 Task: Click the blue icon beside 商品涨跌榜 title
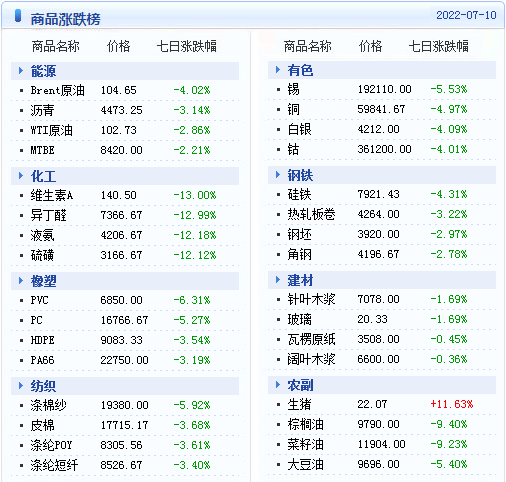click(x=18, y=16)
